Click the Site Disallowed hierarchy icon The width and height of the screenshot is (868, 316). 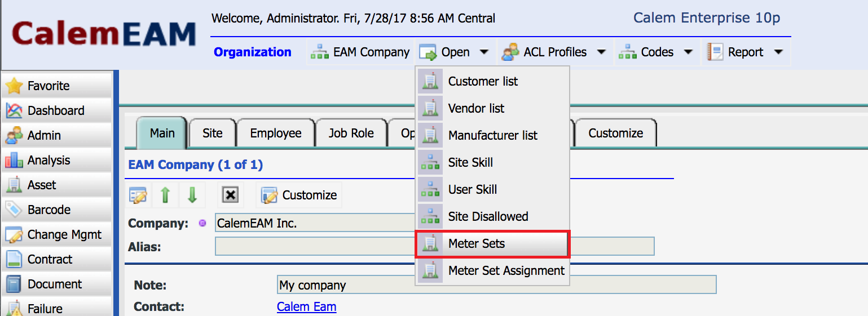coord(430,217)
